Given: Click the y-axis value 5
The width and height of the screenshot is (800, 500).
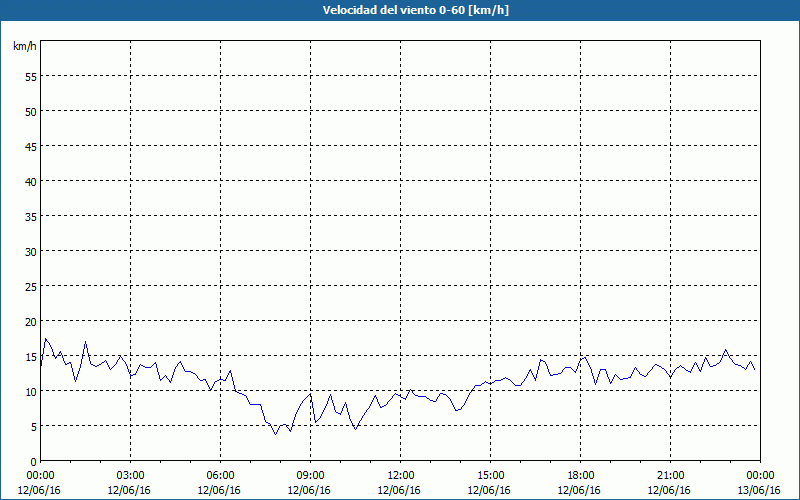Looking at the screenshot, I should (x=34, y=427).
